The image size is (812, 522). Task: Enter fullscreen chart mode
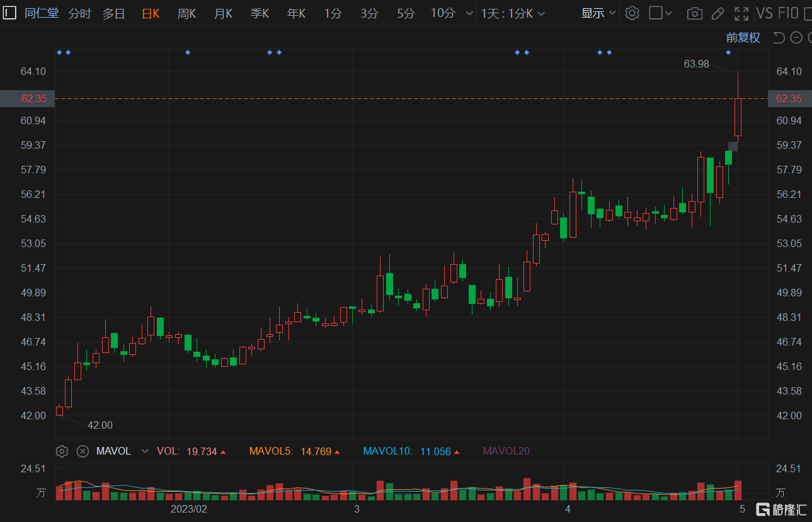741,13
